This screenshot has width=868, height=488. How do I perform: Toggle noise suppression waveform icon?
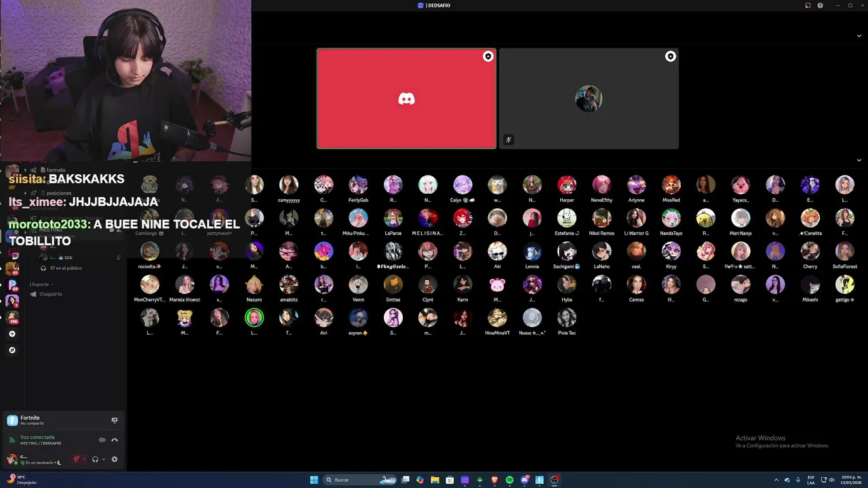point(102,440)
